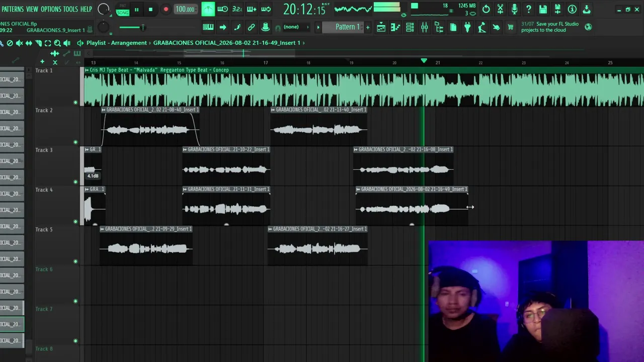Adjust the main pitch knob
This screenshot has width=644, height=362.
pos(103,27)
